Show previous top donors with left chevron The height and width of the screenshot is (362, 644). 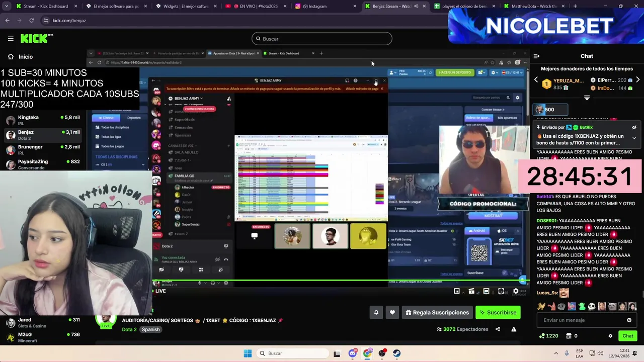536,80
